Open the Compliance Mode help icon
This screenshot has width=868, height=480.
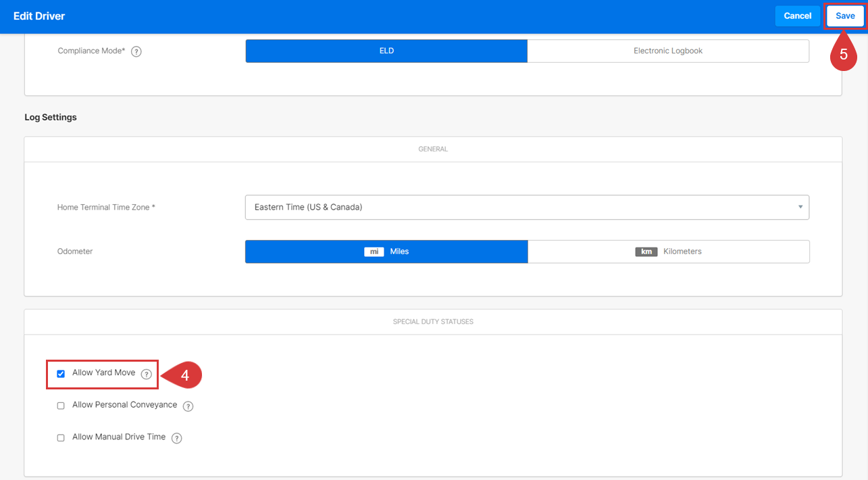pyautogui.click(x=136, y=51)
